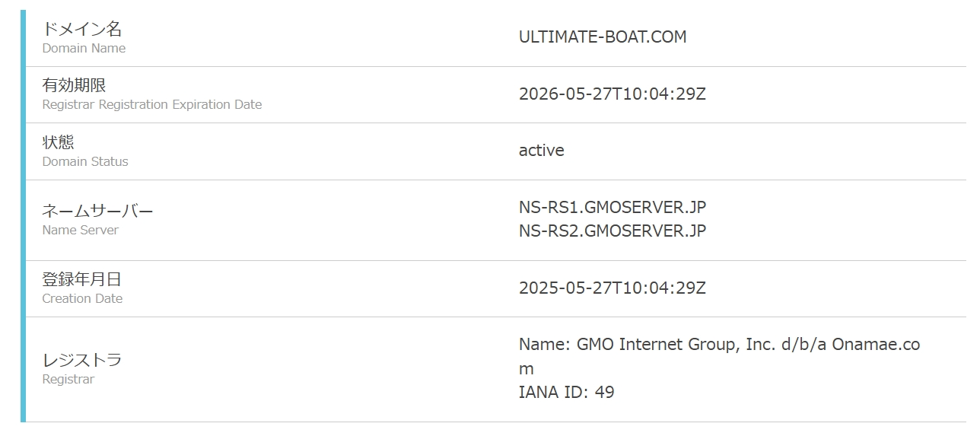Click the 'Registrar Registration Expiration Date' sublabel
The height and width of the screenshot is (436, 980).
[151, 105]
